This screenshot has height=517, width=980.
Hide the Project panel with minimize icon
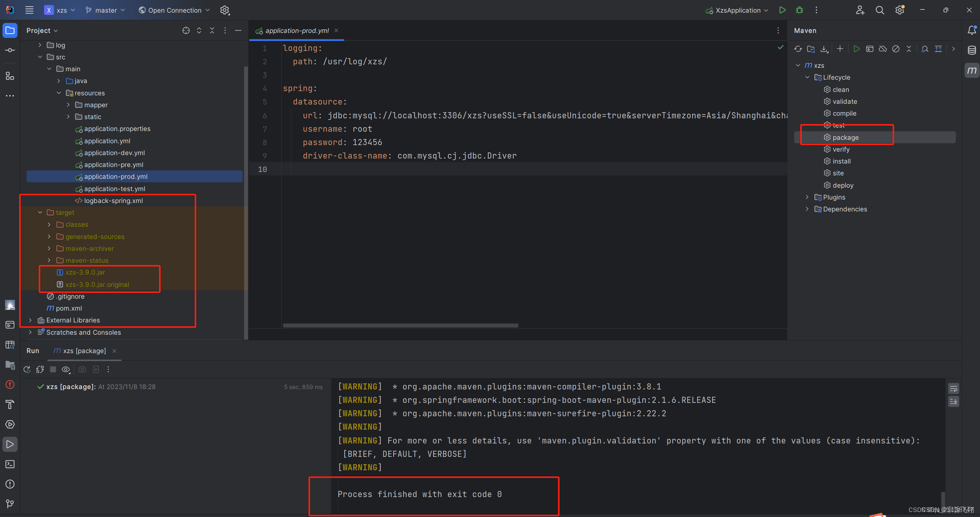[238, 31]
